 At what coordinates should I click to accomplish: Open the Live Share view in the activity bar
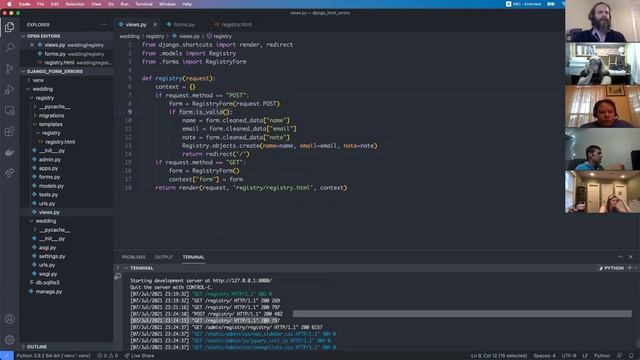[9, 173]
